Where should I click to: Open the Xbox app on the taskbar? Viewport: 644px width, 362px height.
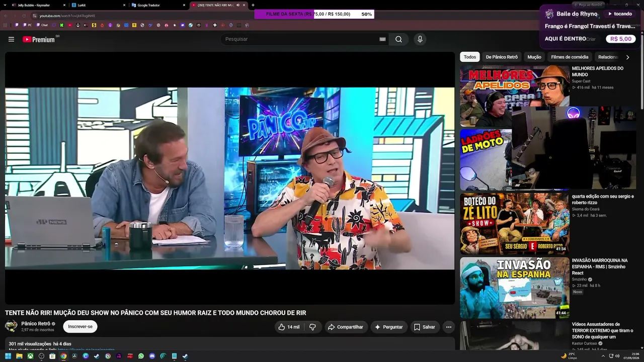click(30, 356)
